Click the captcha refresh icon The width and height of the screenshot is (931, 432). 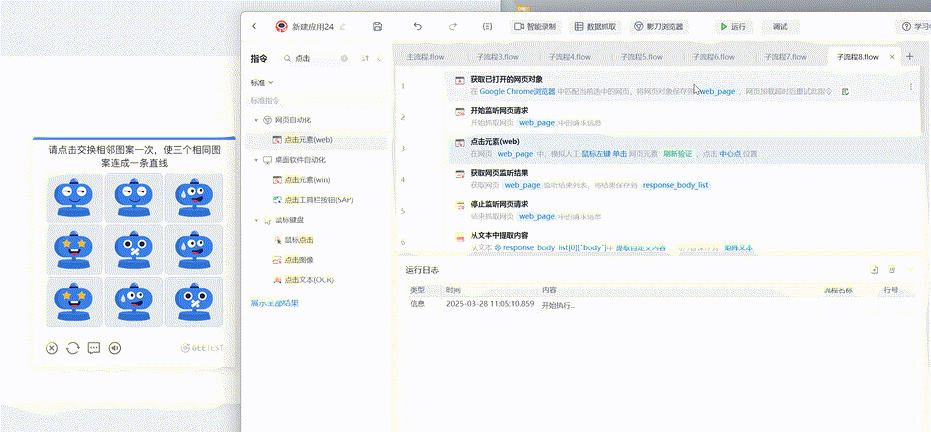click(x=73, y=348)
